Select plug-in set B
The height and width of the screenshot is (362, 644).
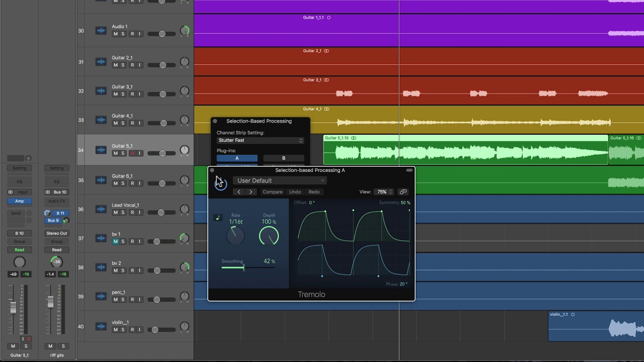pos(284,158)
